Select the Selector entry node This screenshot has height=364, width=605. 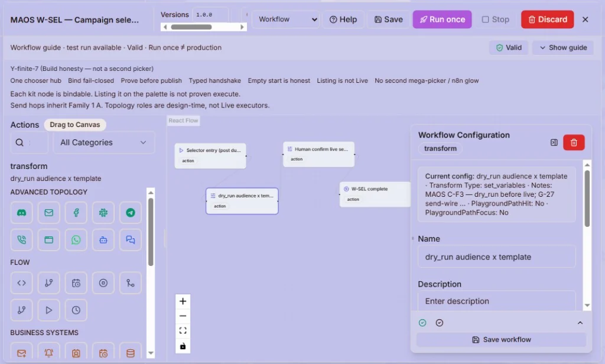click(x=210, y=155)
